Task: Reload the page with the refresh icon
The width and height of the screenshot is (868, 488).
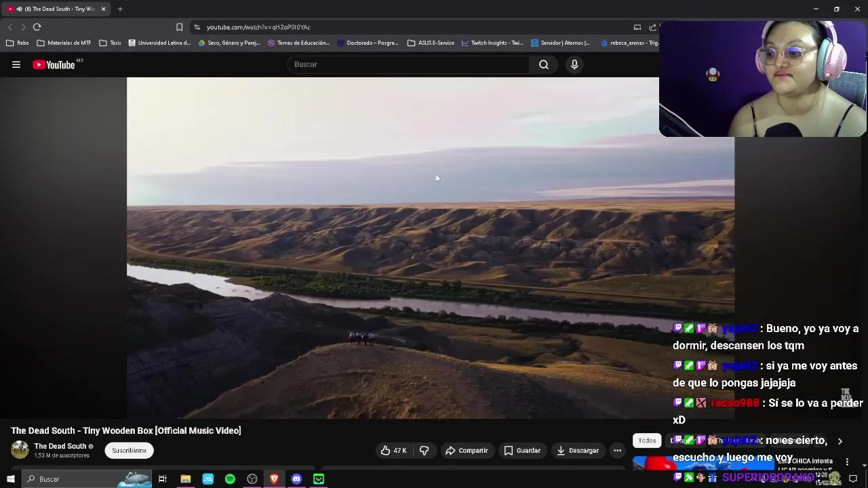Action: (x=37, y=27)
